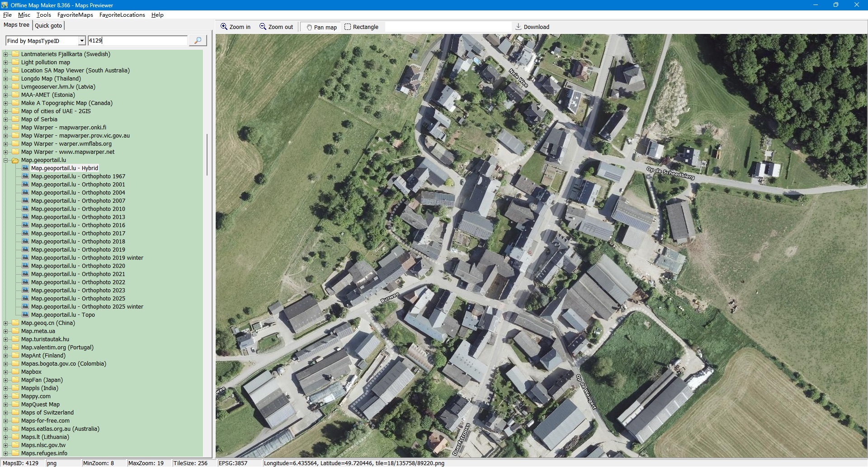The width and height of the screenshot is (868, 467).
Task: Click the Map.geoportail.lu open folder icon
Action: point(15,160)
